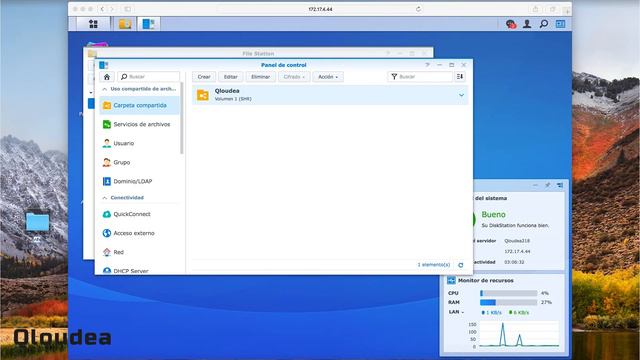Toggle the Safari sidebar button
The width and height of the screenshot is (640, 360).
127,9
